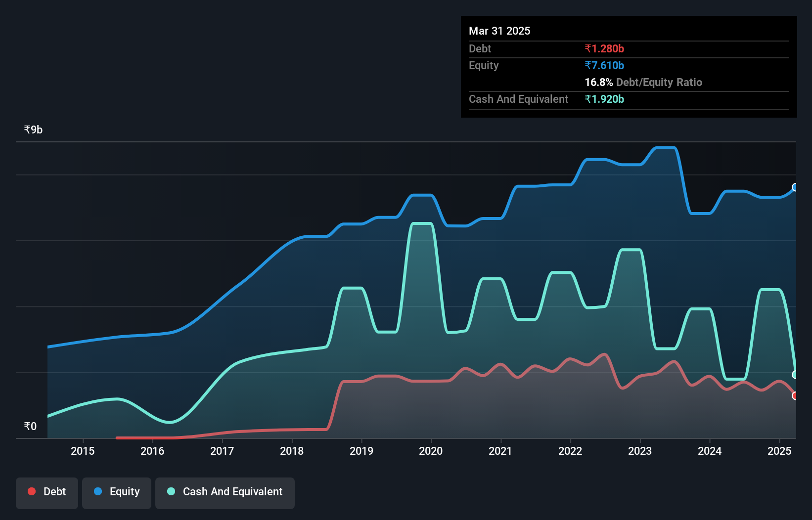Click the 16.8% Debt/Equity Ratio text
812x520 pixels.
(x=643, y=82)
